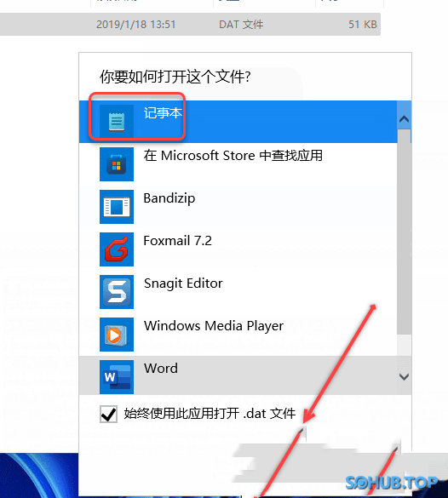Choose the Bandizip app icon

(117, 207)
